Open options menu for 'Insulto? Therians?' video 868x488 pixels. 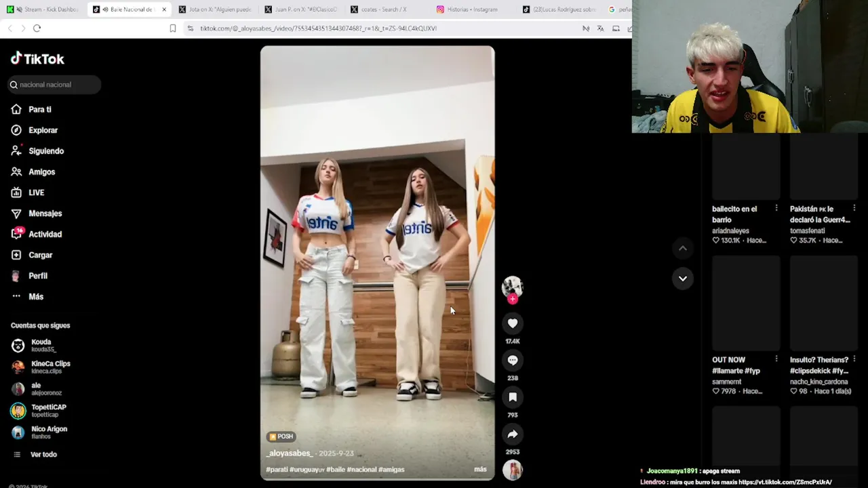click(x=854, y=359)
